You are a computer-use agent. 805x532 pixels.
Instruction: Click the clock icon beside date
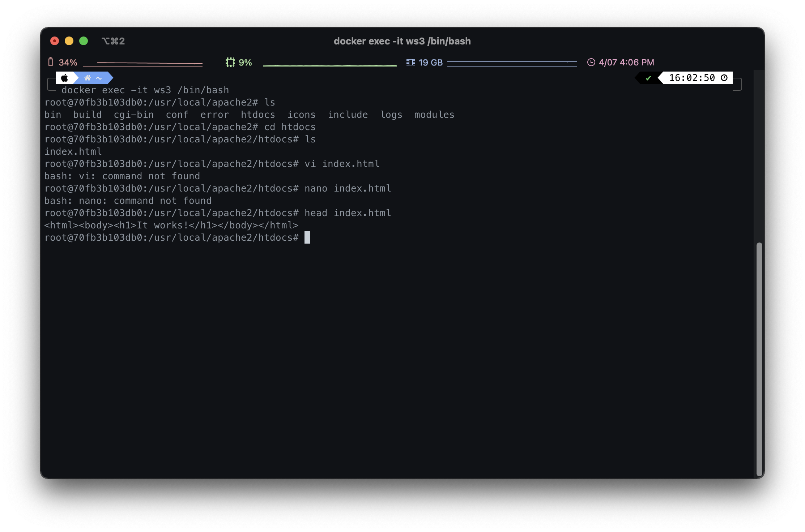pyautogui.click(x=591, y=62)
